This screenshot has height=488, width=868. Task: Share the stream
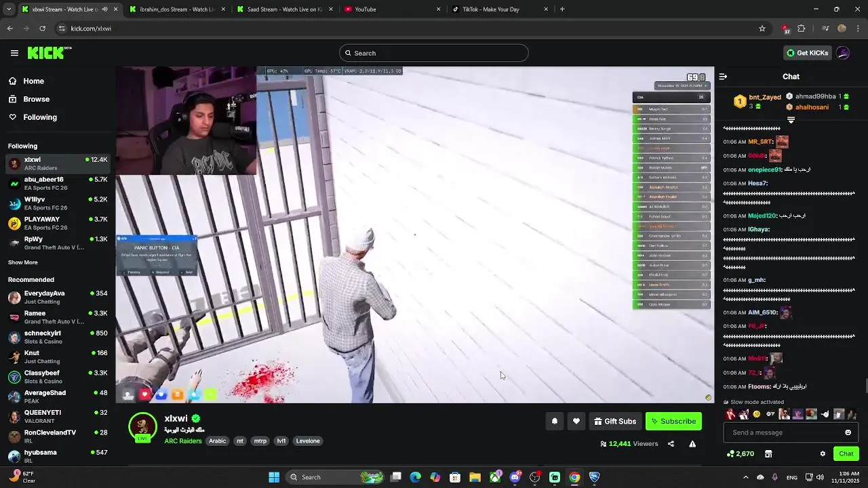click(671, 444)
